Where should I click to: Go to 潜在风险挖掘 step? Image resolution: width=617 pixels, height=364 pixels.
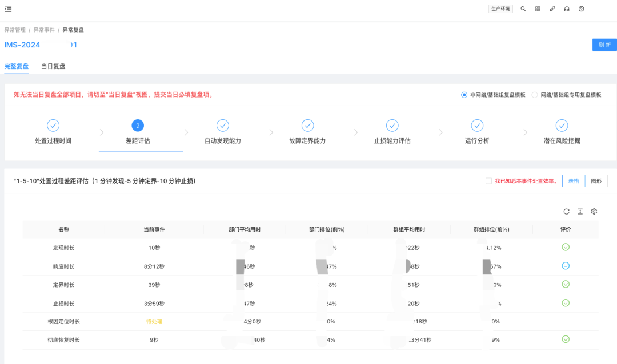pyautogui.click(x=562, y=132)
